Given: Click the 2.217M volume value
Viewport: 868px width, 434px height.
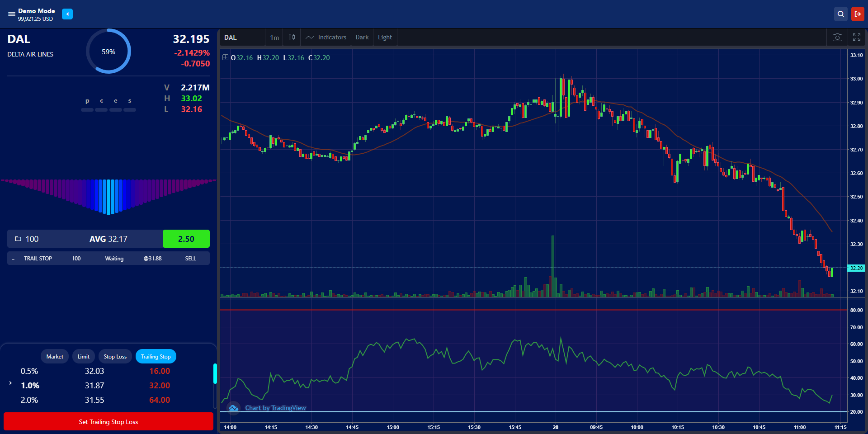Looking at the screenshot, I should pos(195,88).
